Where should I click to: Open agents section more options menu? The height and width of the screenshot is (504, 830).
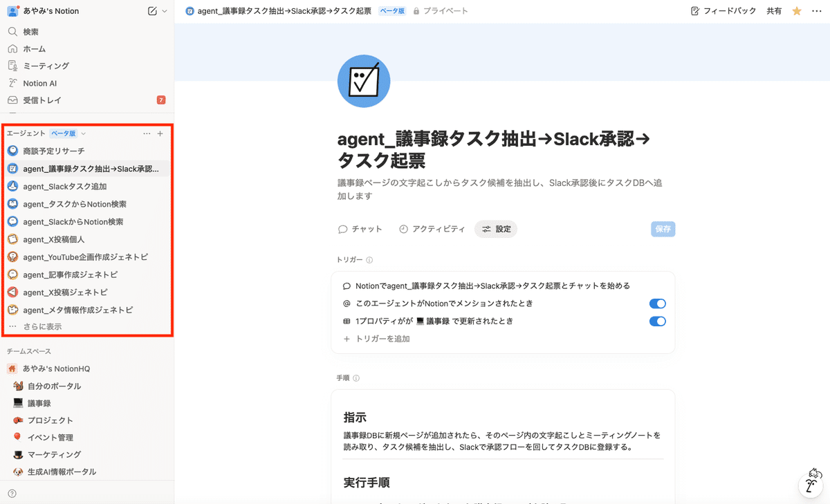(x=146, y=133)
